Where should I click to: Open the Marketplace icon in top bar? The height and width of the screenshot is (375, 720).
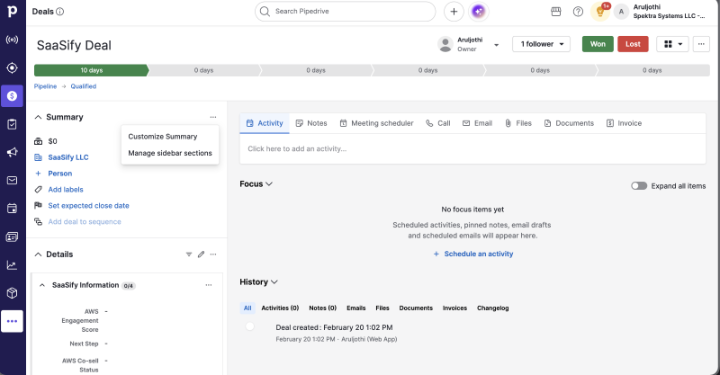click(556, 11)
